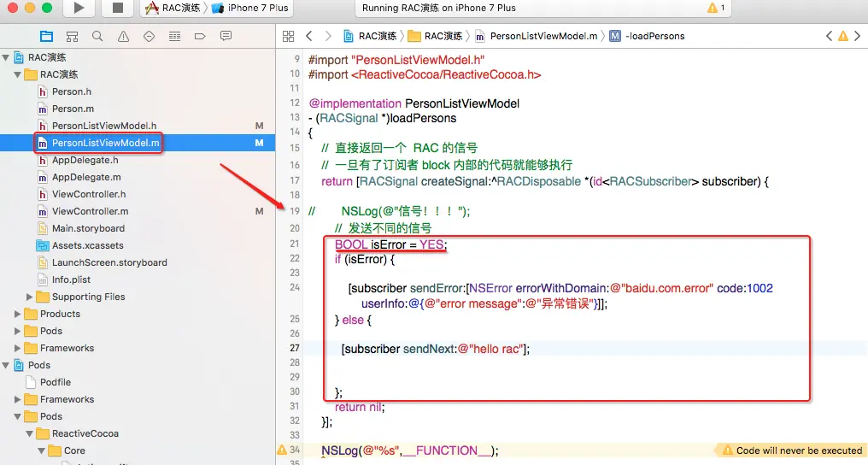
Task: Open the related items grid menu
Action: (x=289, y=37)
